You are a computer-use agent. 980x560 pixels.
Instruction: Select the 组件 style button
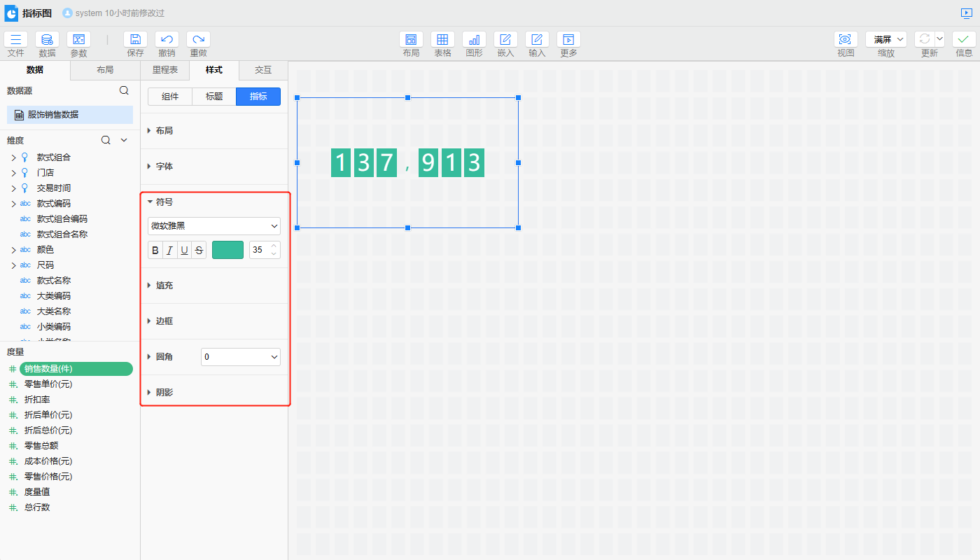point(170,97)
